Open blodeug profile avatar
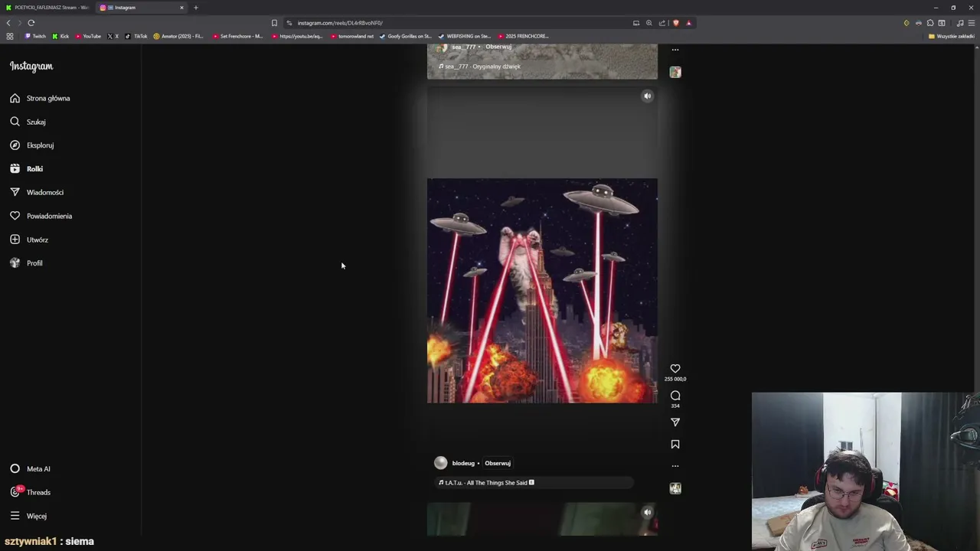 tap(440, 463)
